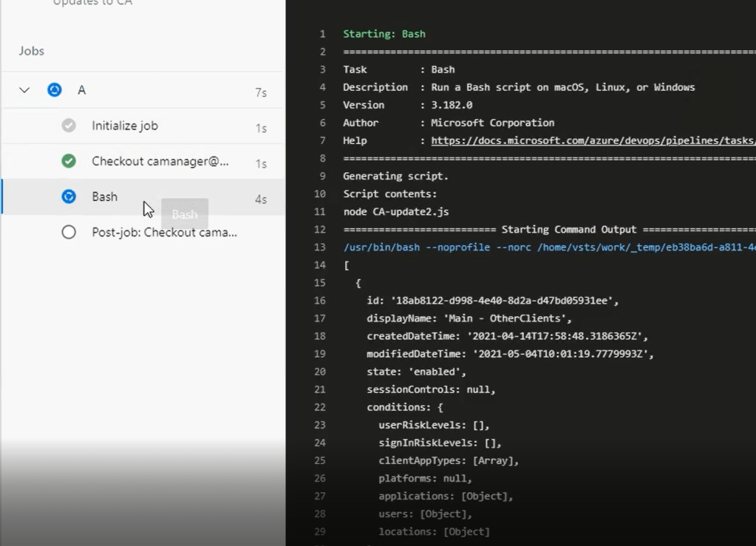Click the empty pending circle beside Post-job
The height and width of the screenshot is (546, 756).
coord(69,232)
